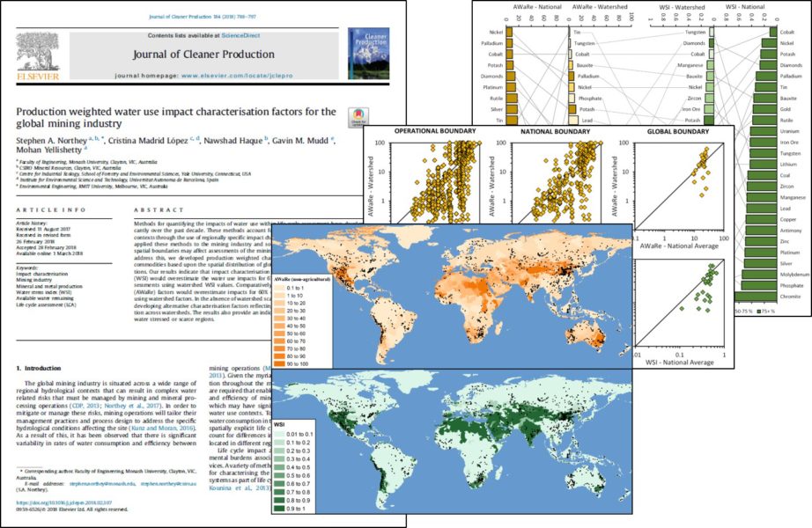Select the '40 to 50' AWaRe legend swatch
Image resolution: width=812 pixels, height=528 pixels.
[x=278, y=326]
